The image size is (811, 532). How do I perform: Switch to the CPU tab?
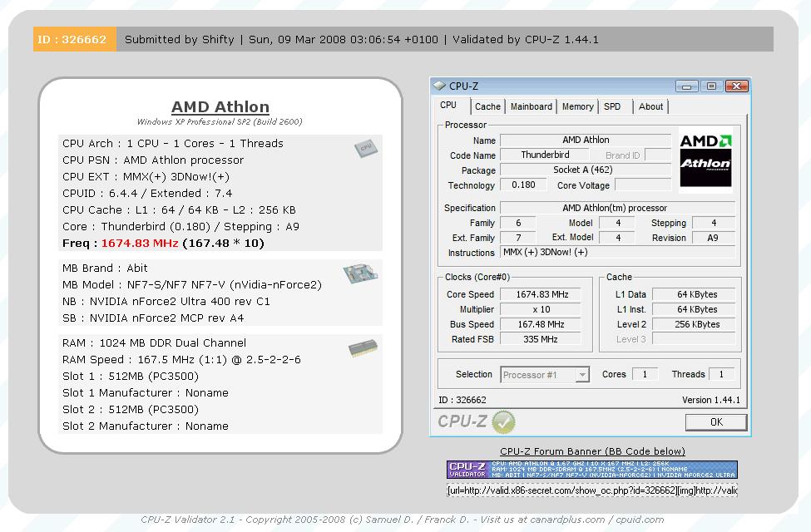tap(448, 105)
